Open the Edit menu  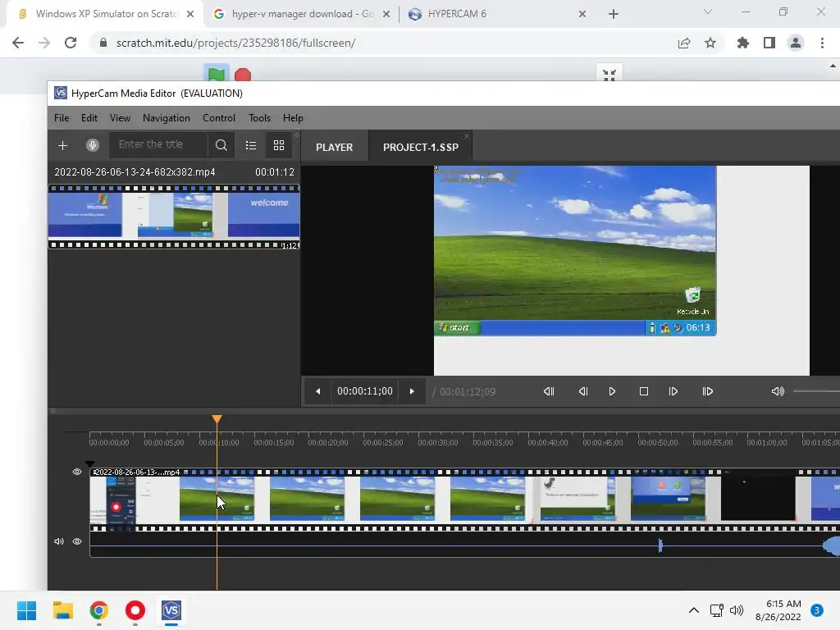tap(89, 118)
